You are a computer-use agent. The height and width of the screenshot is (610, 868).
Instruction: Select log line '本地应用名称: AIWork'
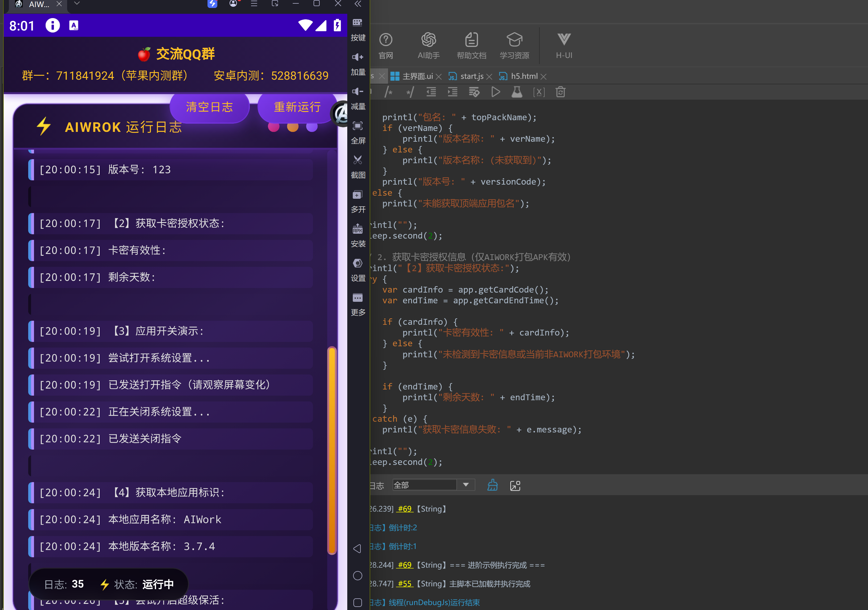[x=170, y=520]
